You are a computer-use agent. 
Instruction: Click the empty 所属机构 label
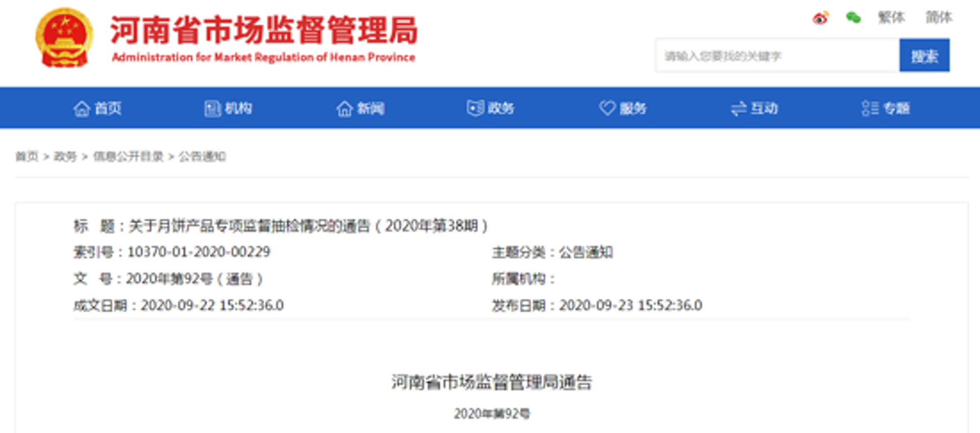point(523,279)
